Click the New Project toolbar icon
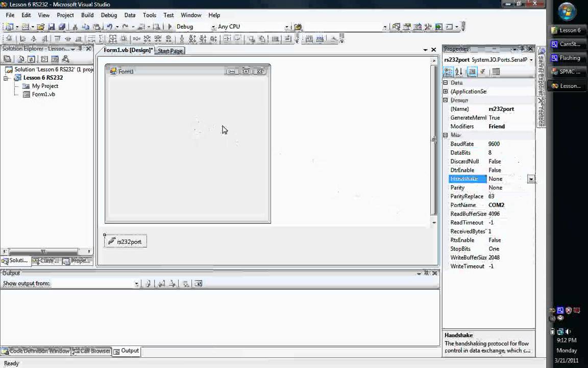Viewport: 588px width, 368px height. coord(9,27)
